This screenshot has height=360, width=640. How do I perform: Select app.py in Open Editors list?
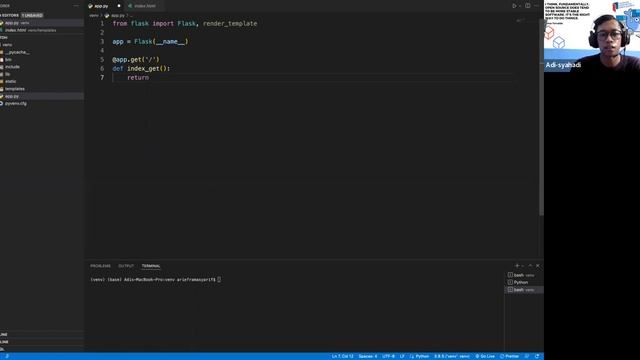point(42,23)
